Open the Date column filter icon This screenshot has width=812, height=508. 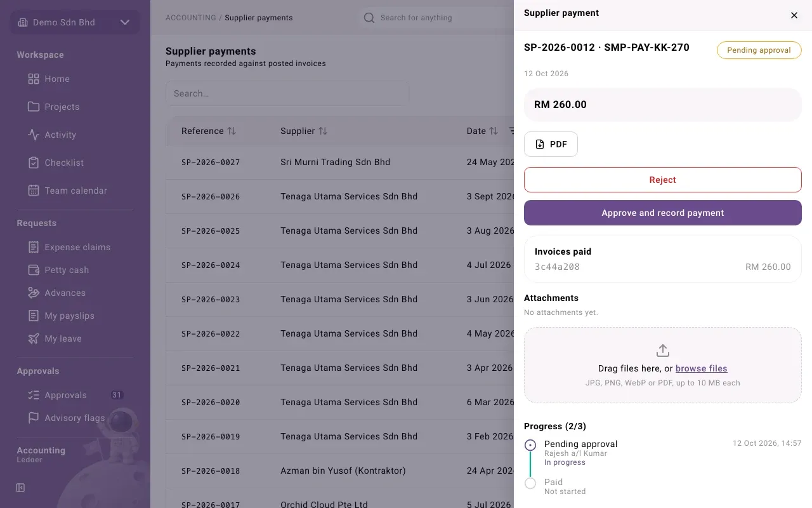(511, 131)
